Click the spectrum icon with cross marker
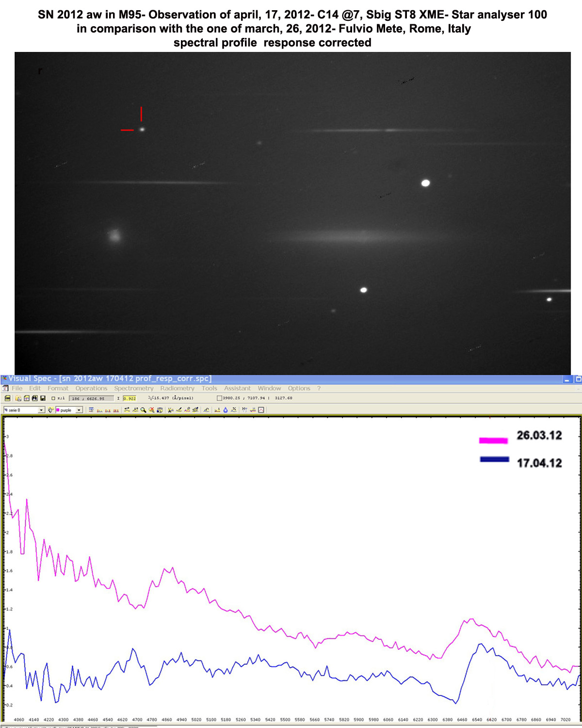The height and width of the screenshot is (728, 582). (171, 410)
